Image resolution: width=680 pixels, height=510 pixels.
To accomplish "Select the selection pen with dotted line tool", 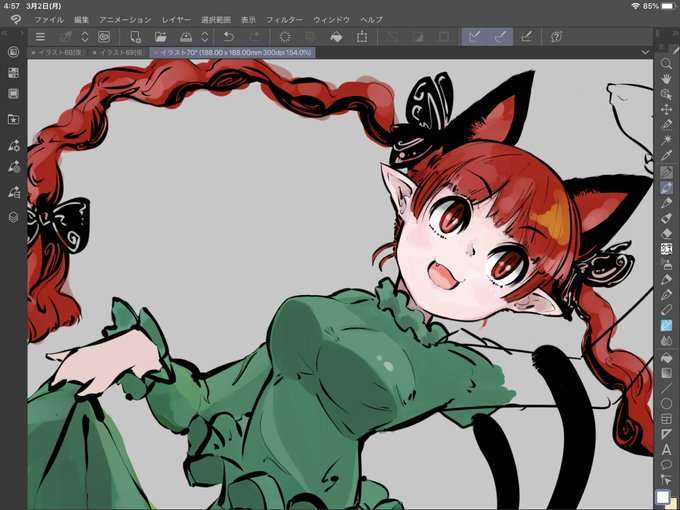I will click(x=666, y=124).
